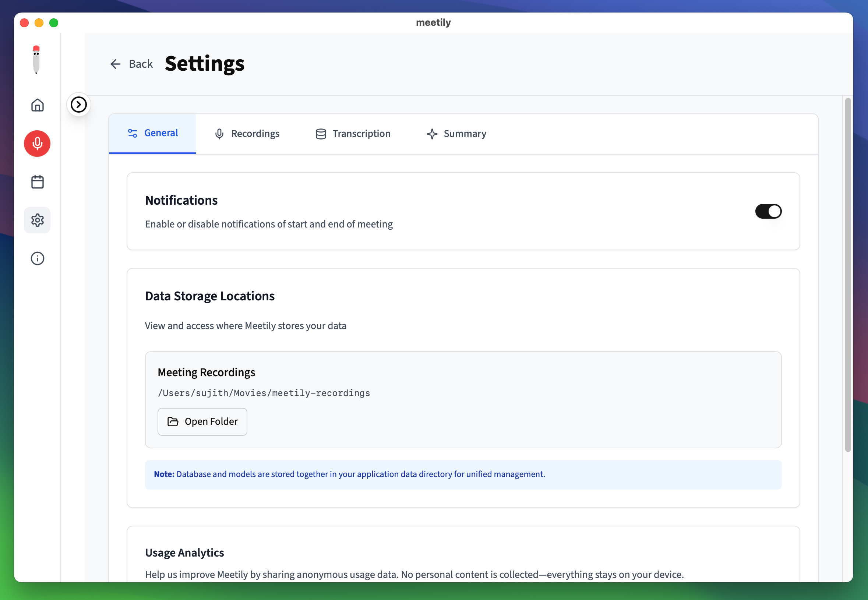Open the Home view from the sidebar
Screen dimensions: 868x600
pyautogui.click(x=37, y=105)
